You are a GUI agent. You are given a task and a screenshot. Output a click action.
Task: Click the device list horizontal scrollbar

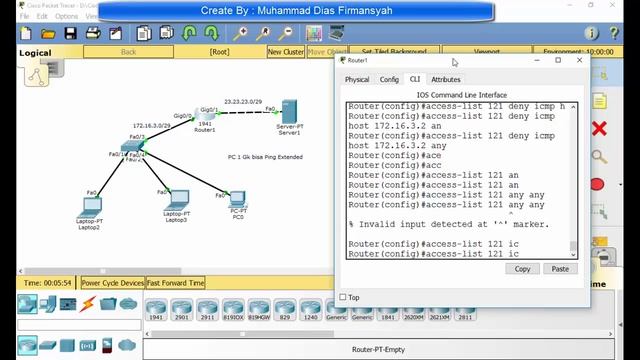[x=242, y=334]
